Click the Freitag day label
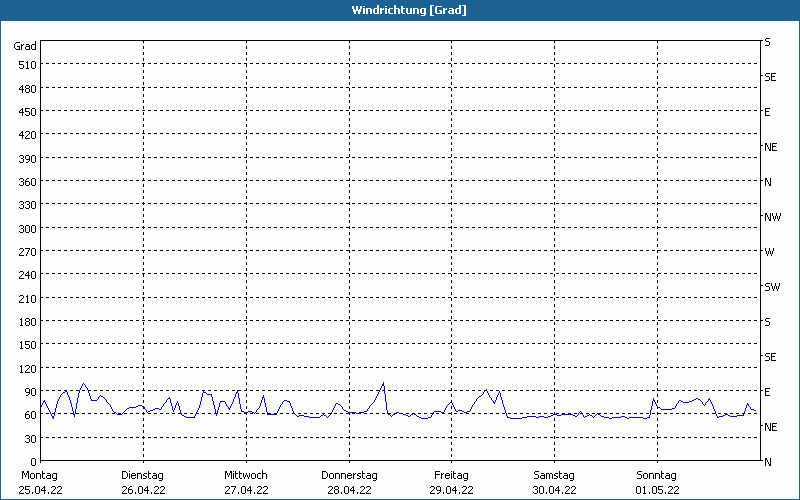 point(452,476)
